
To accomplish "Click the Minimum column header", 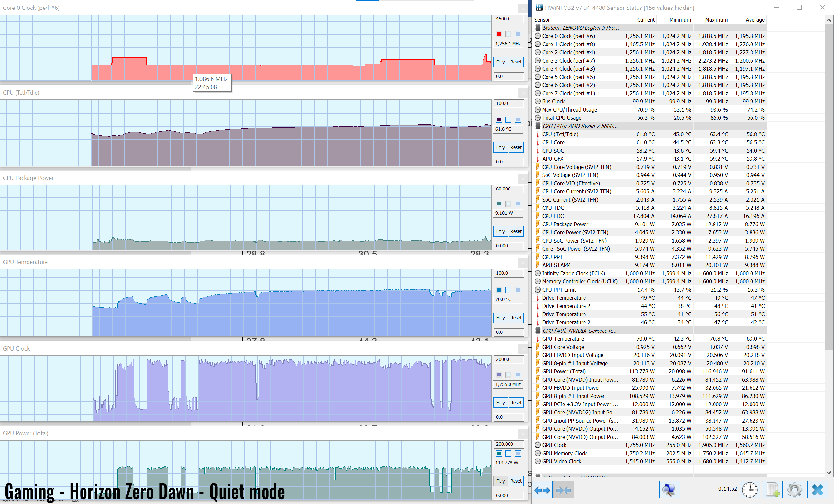I will click(675, 20).
